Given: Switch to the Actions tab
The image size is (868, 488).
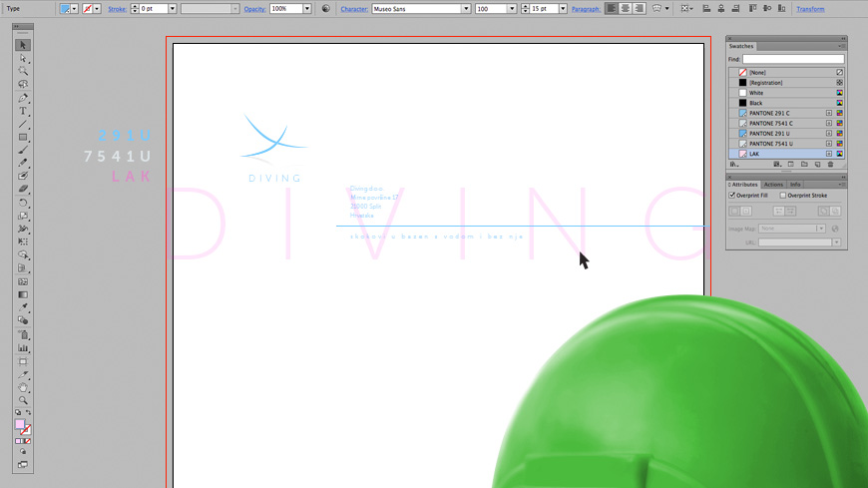Looking at the screenshot, I should [774, 185].
